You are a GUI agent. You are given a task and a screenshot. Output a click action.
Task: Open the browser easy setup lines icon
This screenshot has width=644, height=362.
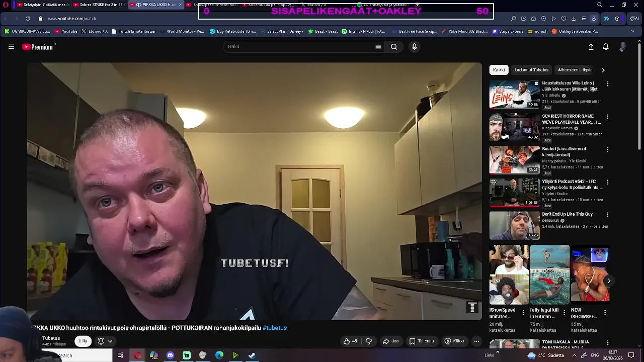coord(584,19)
